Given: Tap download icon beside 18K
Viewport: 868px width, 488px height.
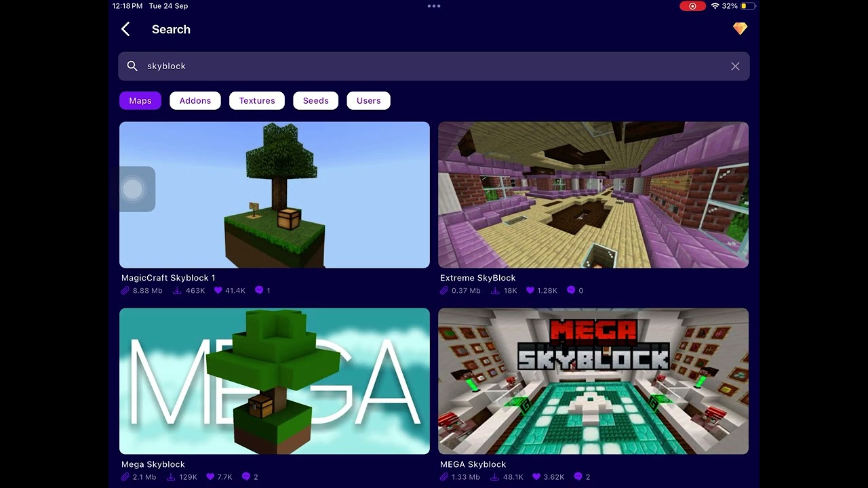Looking at the screenshot, I should [495, 290].
